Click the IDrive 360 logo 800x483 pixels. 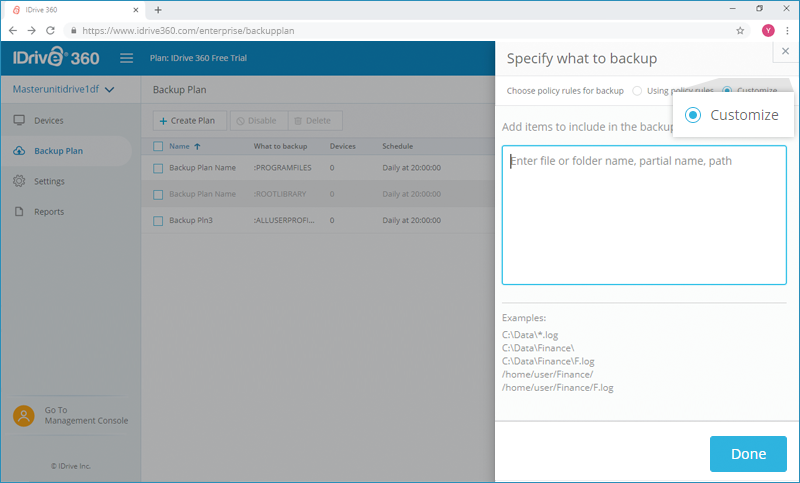pyautogui.click(x=56, y=57)
